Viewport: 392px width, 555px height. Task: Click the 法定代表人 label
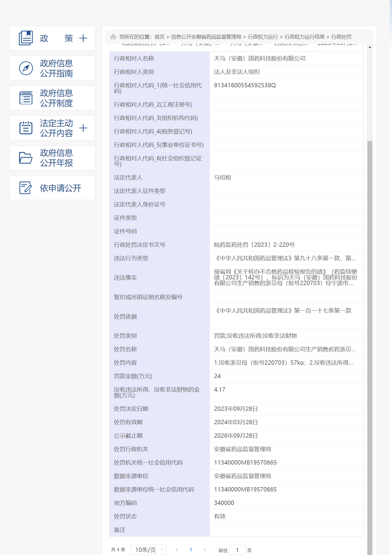[128, 177]
